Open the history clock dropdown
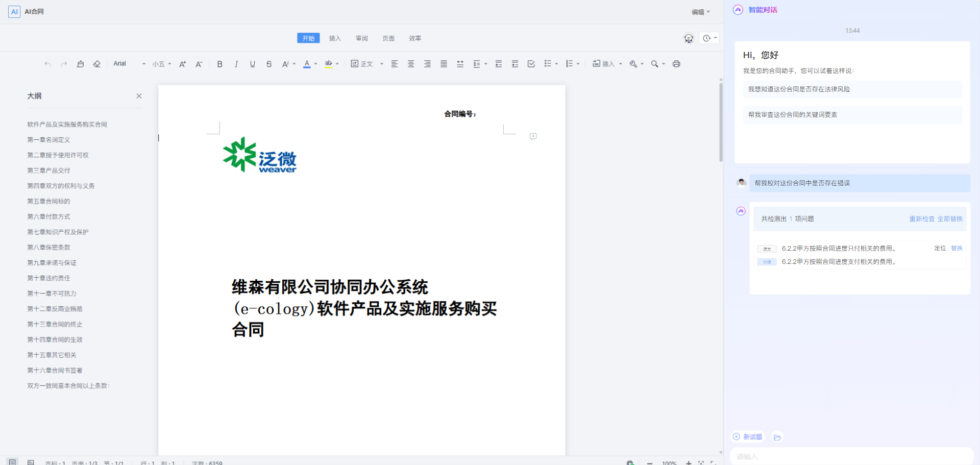Viewport: 980px width, 465px height. (709, 38)
